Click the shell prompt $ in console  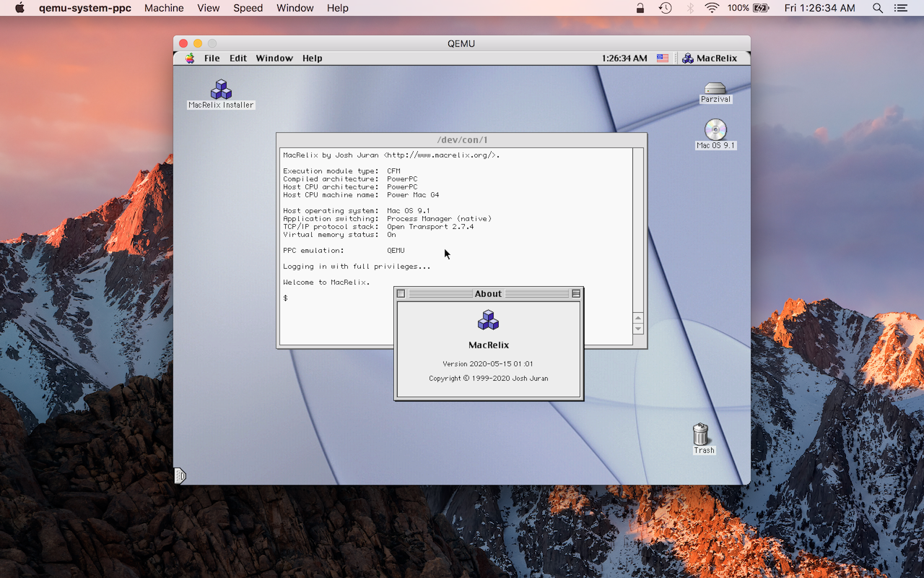285,298
